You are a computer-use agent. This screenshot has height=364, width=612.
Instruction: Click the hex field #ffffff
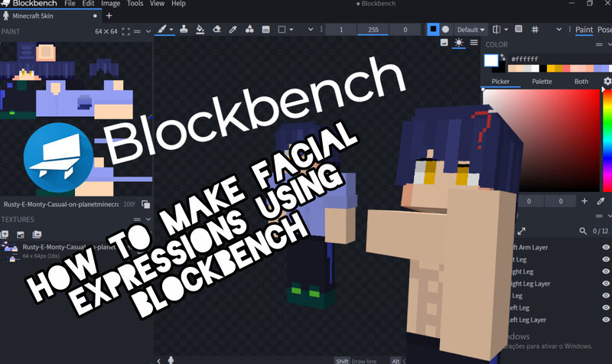525,59
